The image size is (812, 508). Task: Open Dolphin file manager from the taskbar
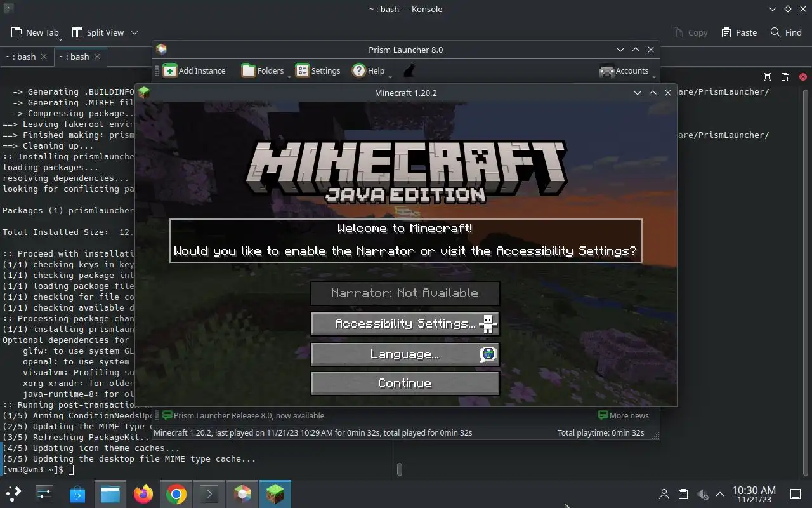pyautogui.click(x=110, y=493)
